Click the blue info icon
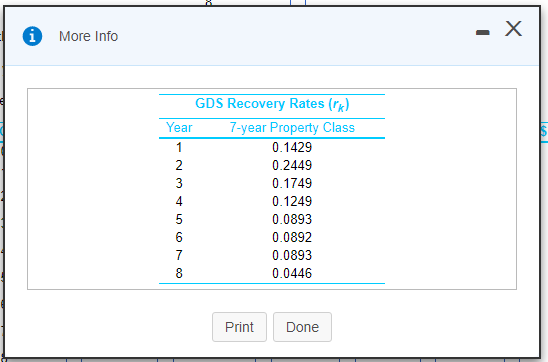 coord(33,36)
